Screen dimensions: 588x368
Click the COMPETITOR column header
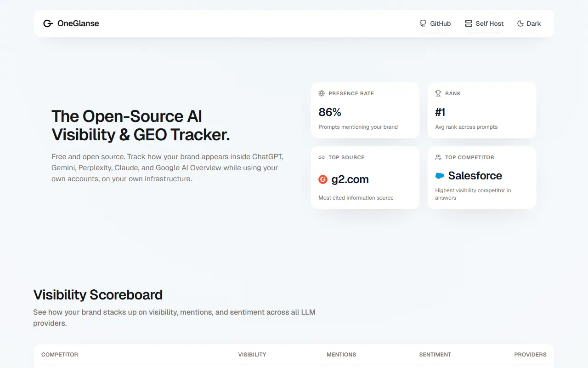(x=60, y=355)
